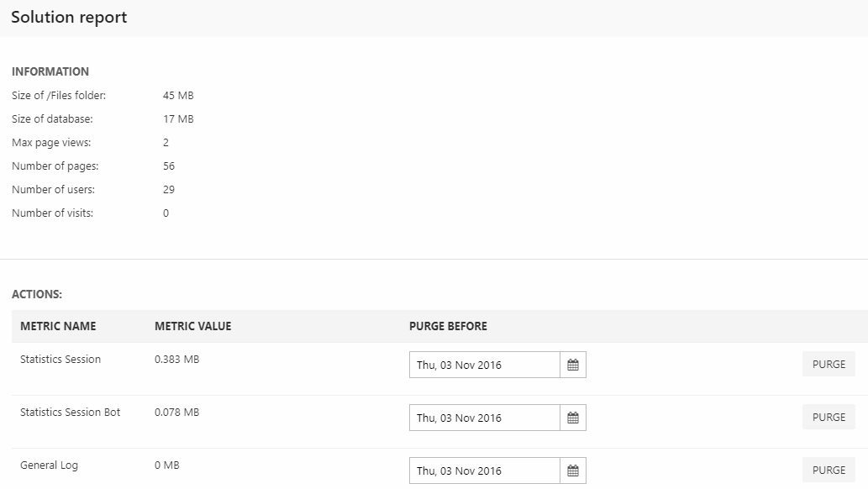868x489 pixels.
Task: Select the General Log purge date field
Action: (x=484, y=471)
